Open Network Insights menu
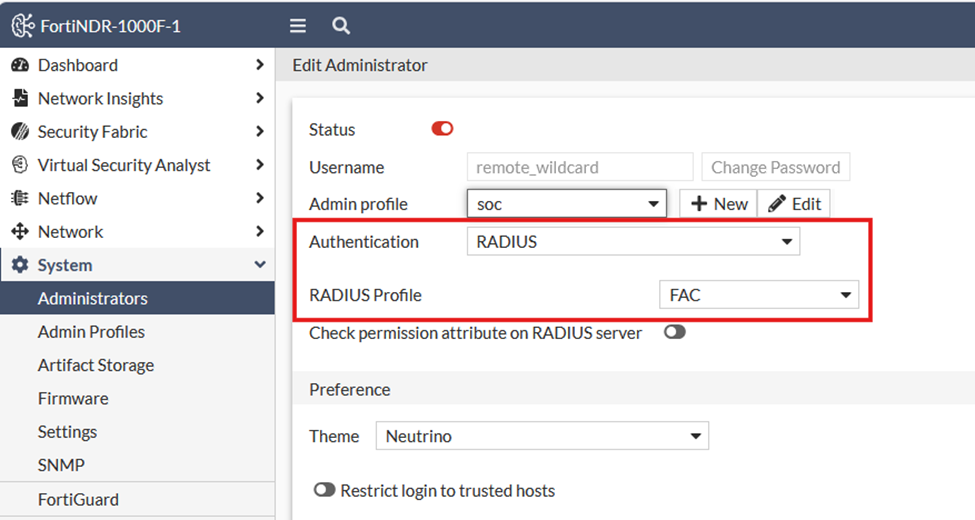Image resolution: width=975 pixels, height=520 pixels. (137, 98)
